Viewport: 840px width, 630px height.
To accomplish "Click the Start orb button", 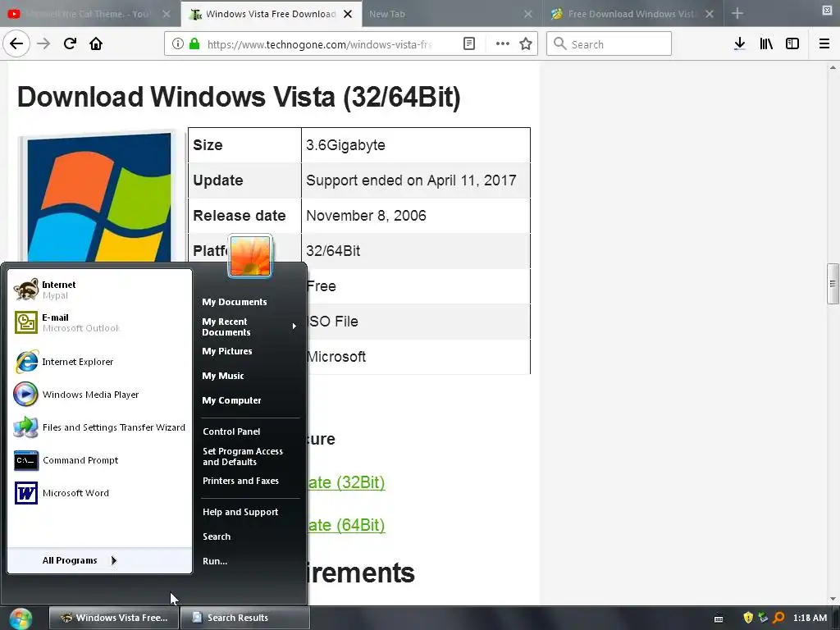I will tap(21, 619).
